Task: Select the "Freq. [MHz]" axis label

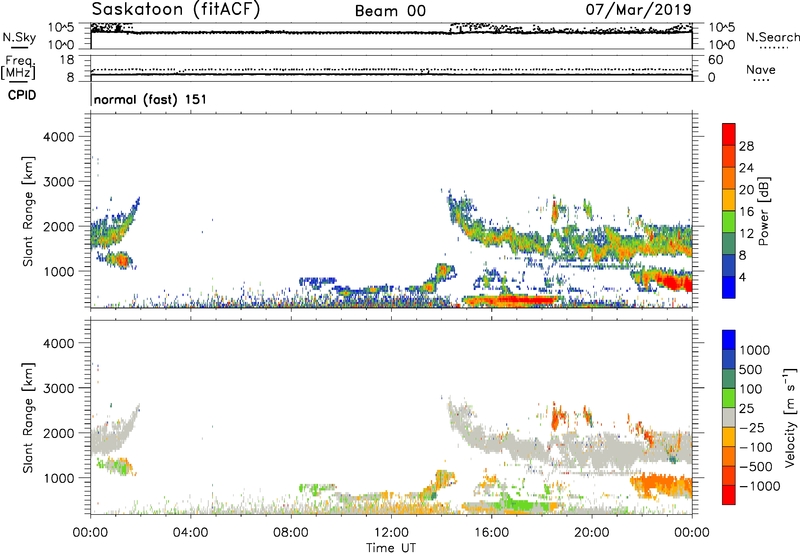Action: 18,67
